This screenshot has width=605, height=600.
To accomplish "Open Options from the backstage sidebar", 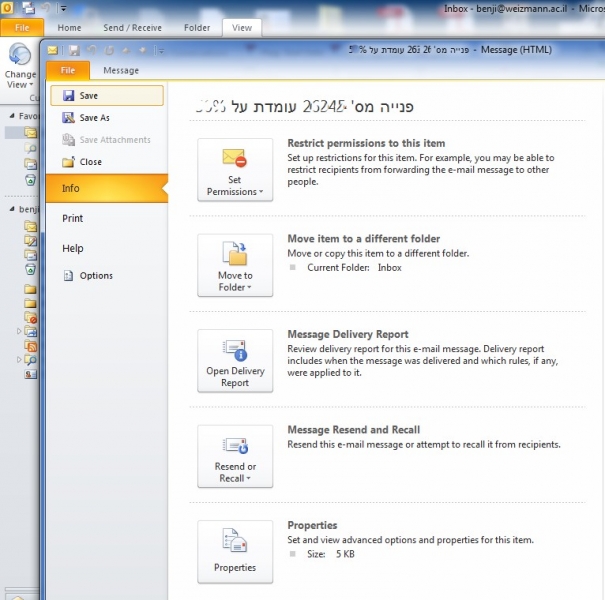I will (x=96, y=276).
